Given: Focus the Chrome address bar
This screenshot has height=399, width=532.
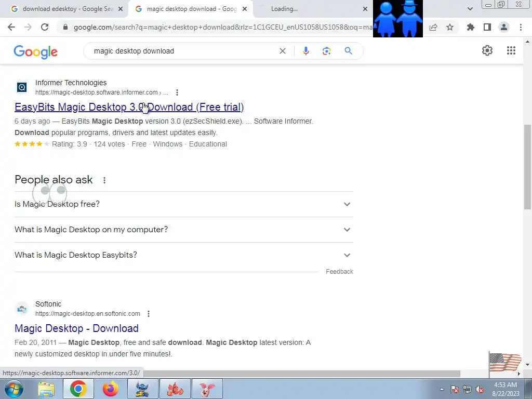Looking at the screenshot, I should coord(222,27).
